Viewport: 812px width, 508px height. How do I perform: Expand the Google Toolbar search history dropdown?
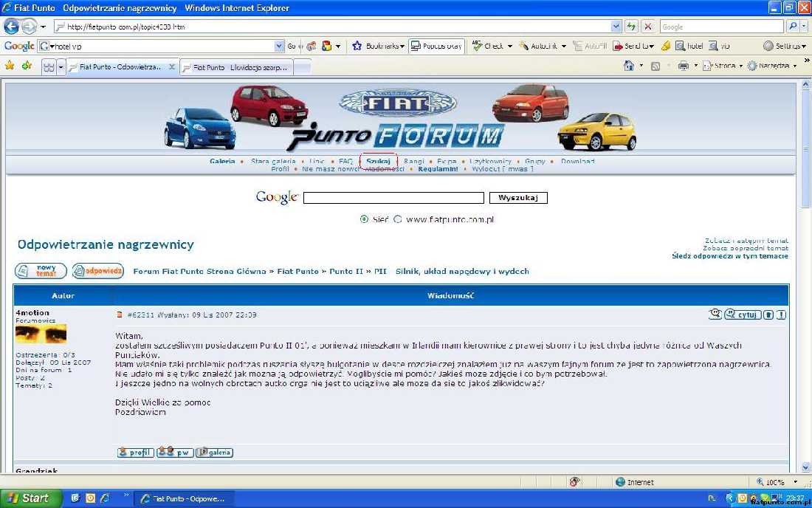(279, 46)
